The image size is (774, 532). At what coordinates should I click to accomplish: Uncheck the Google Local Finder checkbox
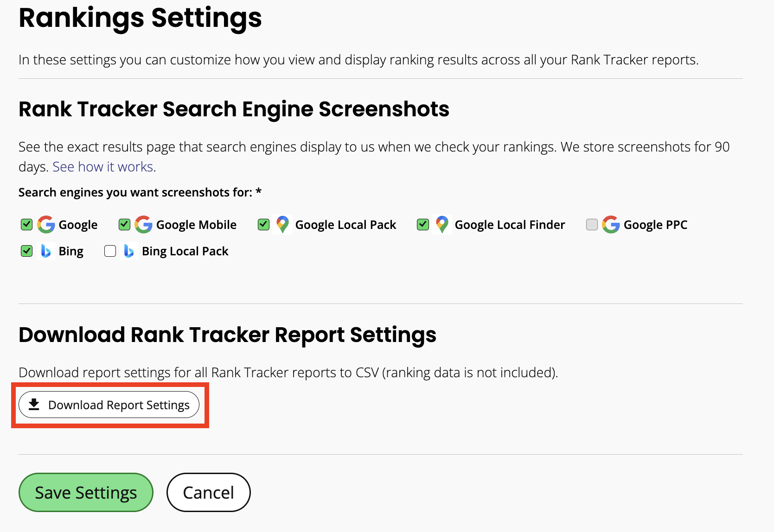[423, 225]
